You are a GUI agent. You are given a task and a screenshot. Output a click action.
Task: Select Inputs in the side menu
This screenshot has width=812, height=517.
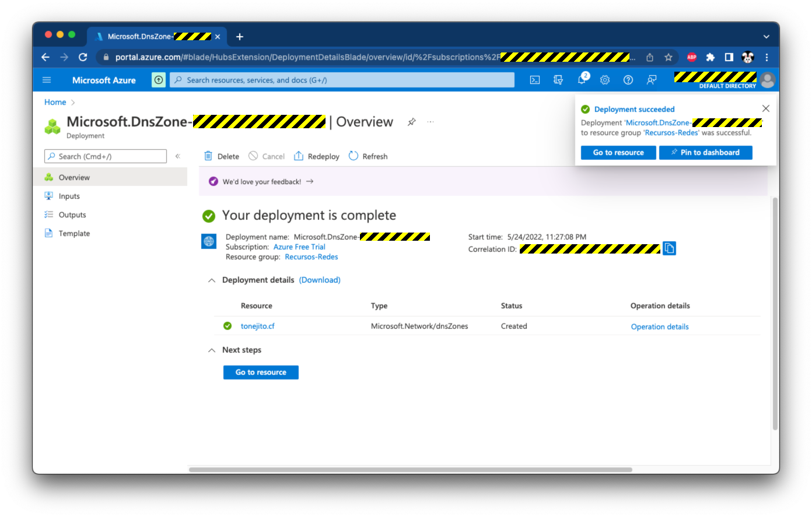click(69, 196)
